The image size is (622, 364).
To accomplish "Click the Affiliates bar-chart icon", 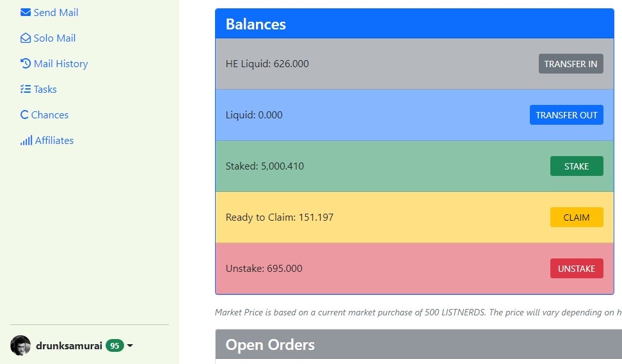I will click(x=26, y=140).
